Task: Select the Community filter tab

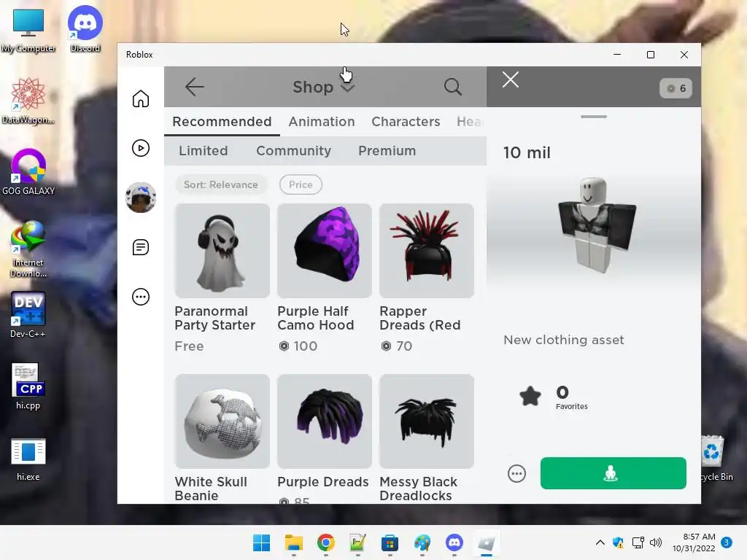Action: (293, 150)
